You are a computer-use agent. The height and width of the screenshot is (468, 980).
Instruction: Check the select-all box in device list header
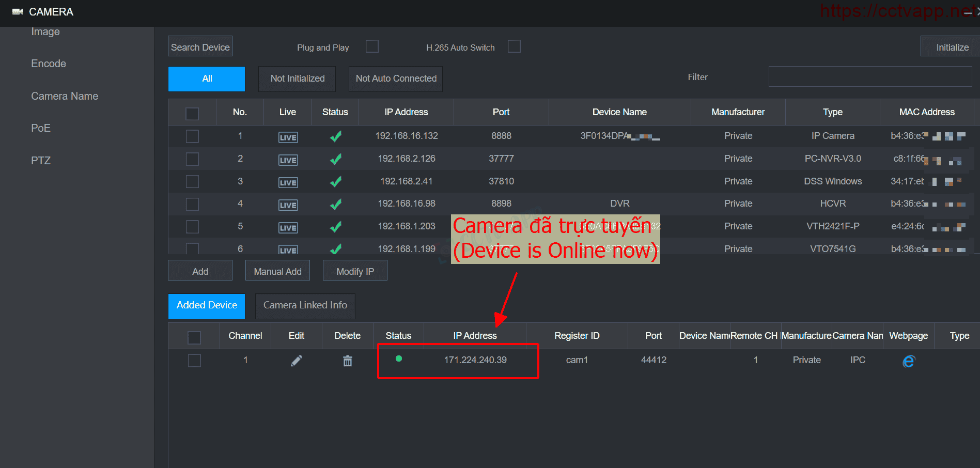pyautogui.click(x=192, y=114)
